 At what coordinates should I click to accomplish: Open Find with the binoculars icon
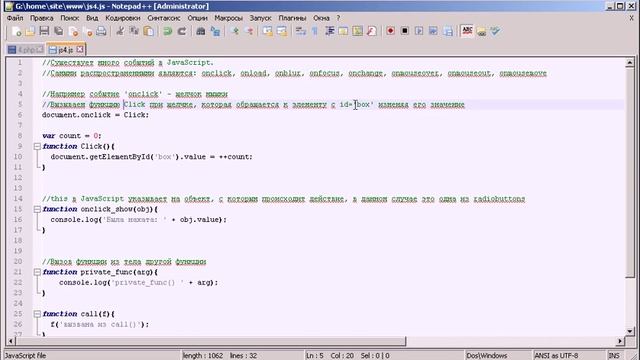click(x=200, y=31)
